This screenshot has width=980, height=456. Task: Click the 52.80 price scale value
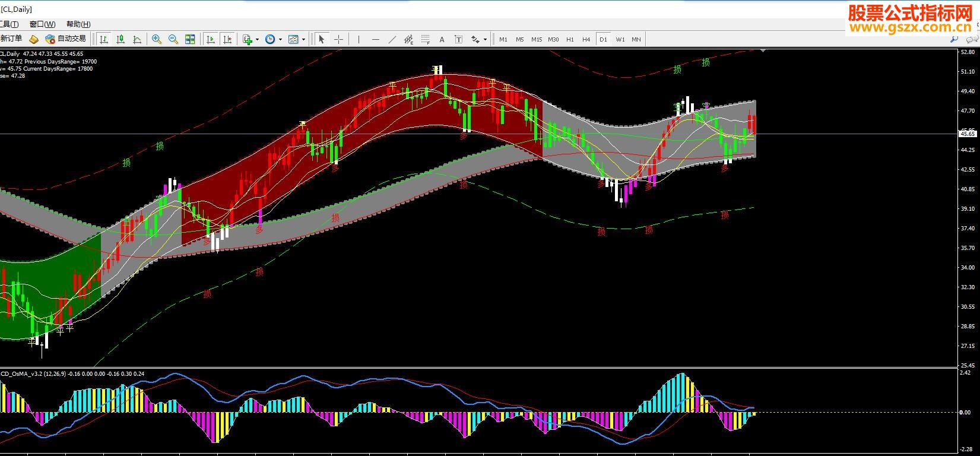[968, 52]
